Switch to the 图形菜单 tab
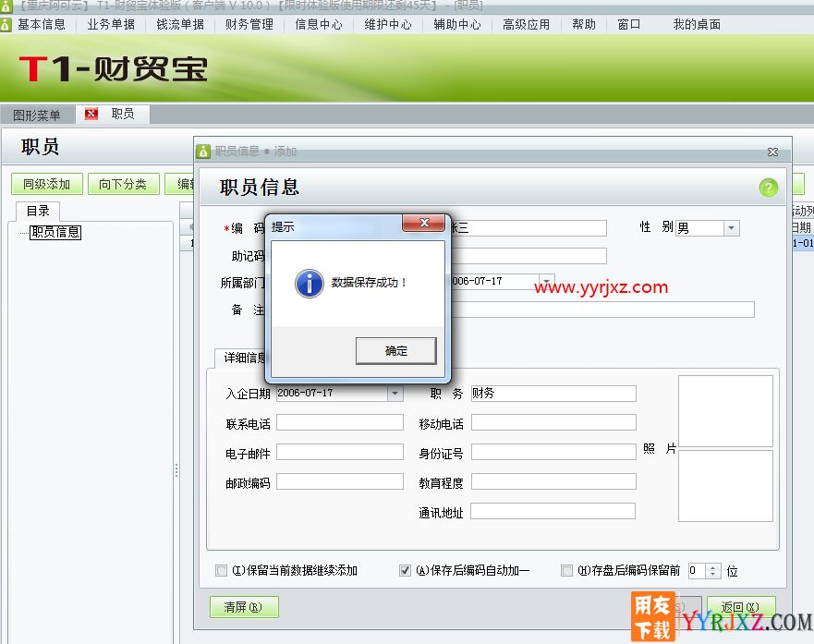Viewport: 814px width, 644px height. point(37,115)
